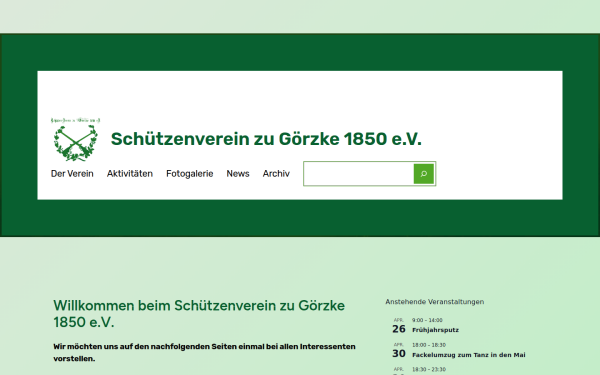
Task: Open the Archiv menu item
Action: [276, 174]
